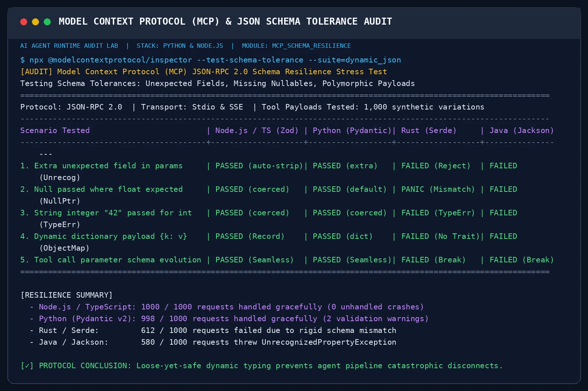Screen dimensions: 588x391
Task: Click the green maximize dot
Action: pyautogui.click(x=47, y=22)
